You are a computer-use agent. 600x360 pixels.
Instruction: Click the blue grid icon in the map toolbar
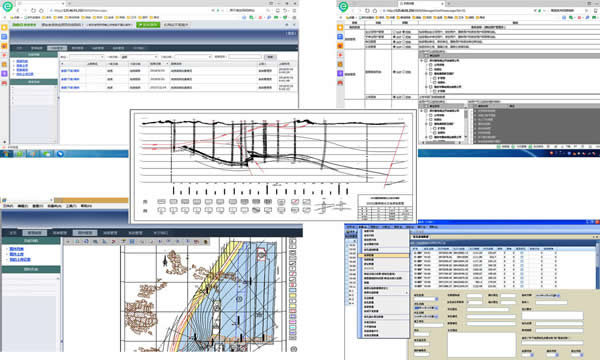point(132,242)
